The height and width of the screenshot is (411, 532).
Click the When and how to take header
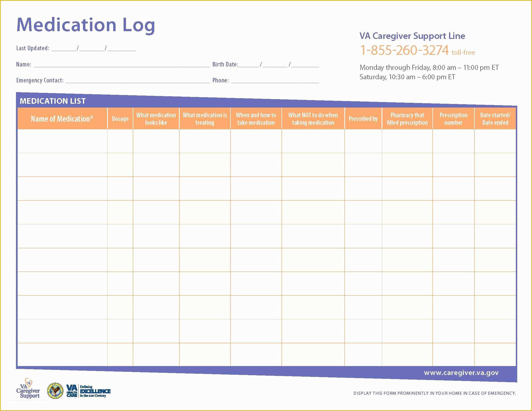256,118
